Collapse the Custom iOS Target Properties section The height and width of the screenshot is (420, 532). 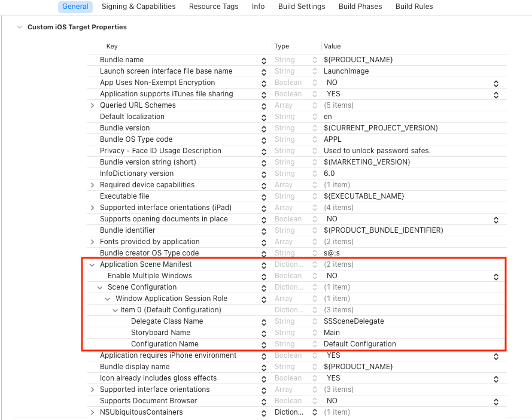[x=20, y=27]
